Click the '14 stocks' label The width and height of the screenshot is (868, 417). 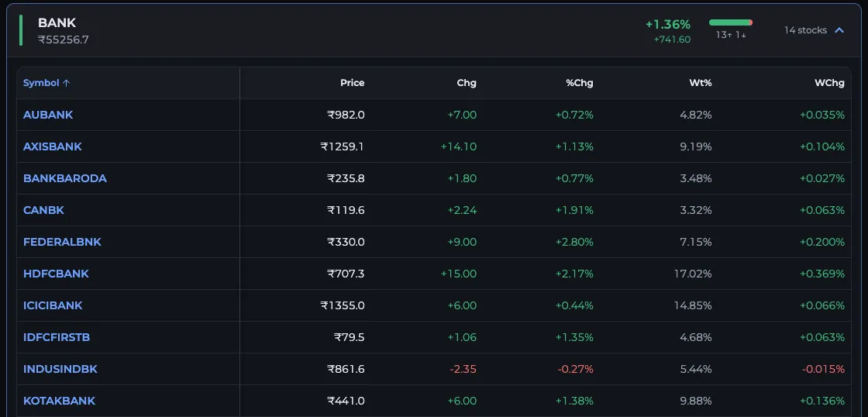pos(805,30)
